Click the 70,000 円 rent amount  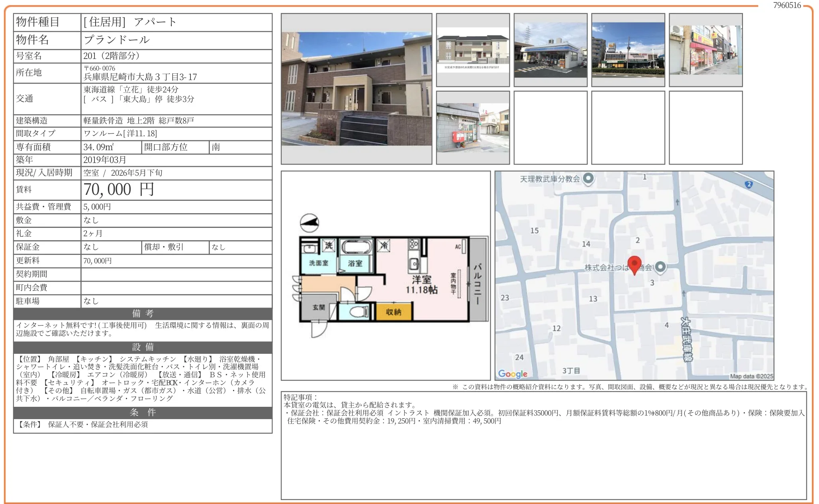click(119, 190)
